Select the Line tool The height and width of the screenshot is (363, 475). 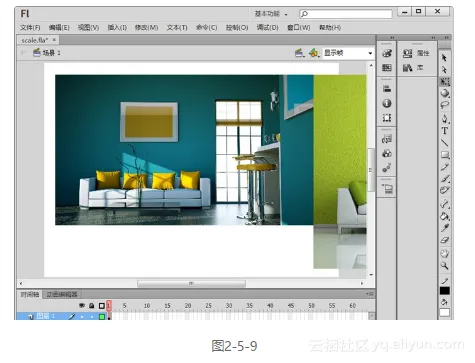445,143
